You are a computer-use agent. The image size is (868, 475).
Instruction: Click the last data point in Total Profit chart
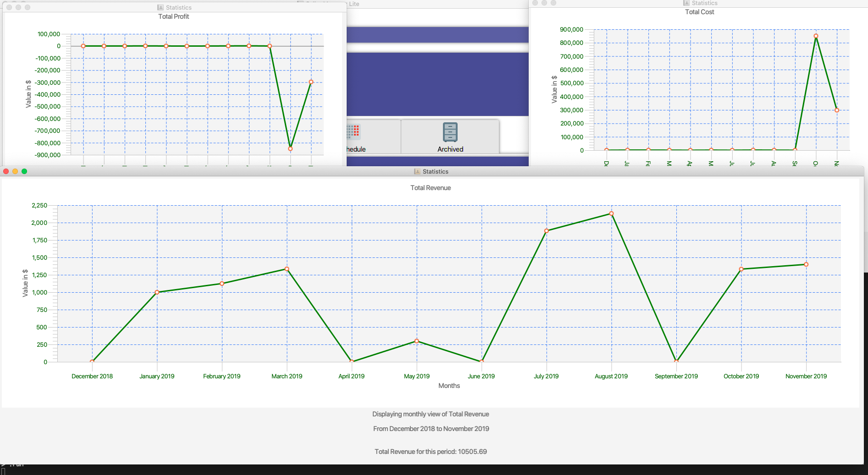tap(311, 82)
